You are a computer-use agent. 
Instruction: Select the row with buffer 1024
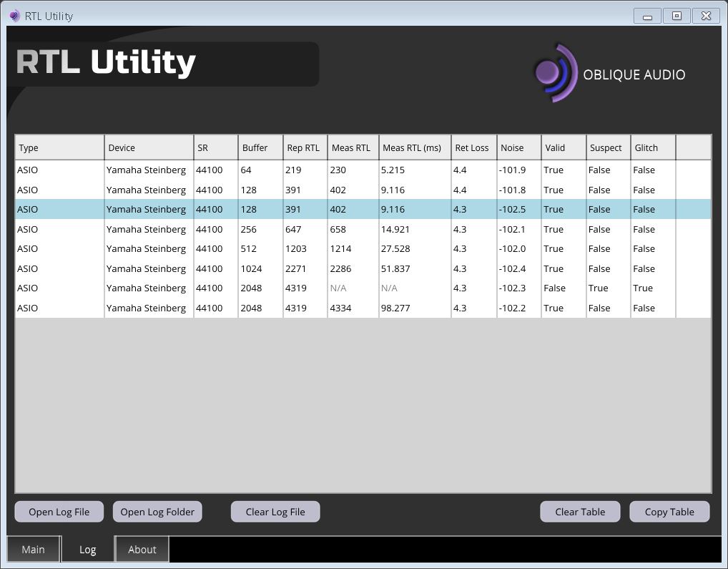pos(363,269)
